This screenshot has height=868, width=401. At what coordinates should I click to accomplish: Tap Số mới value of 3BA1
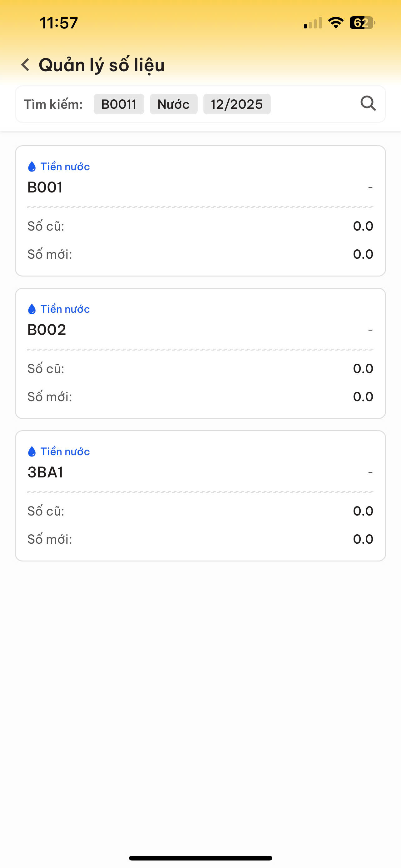(x=363, y=539)
